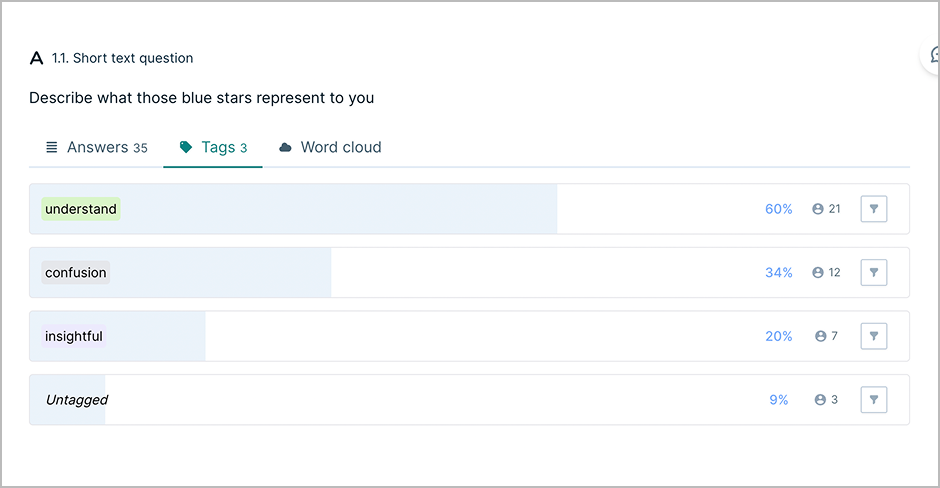Click the green understand tag label
Viewport: 940px width, 488px height.
coord(81,209)
